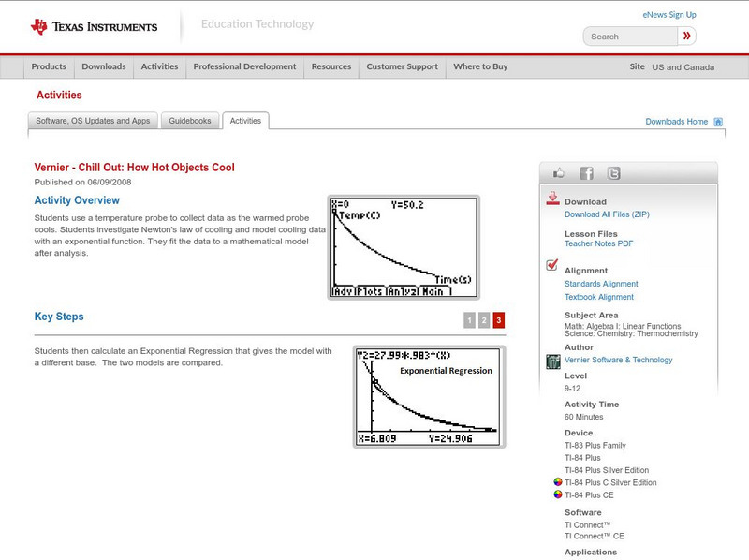Screen dimensions: 749x560
Task: Open the Downloads menu
Action: (x=104, y=66)
